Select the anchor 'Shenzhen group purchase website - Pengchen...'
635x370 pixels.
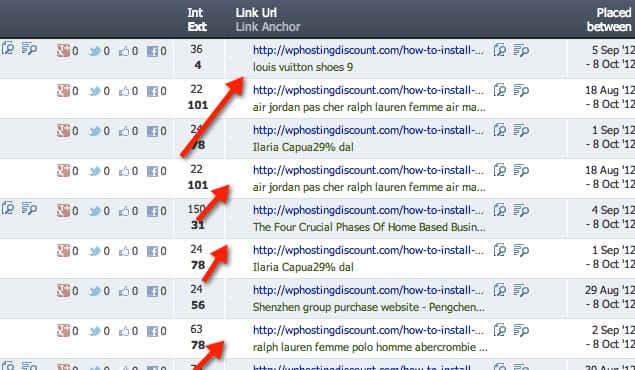pos(369,307)
